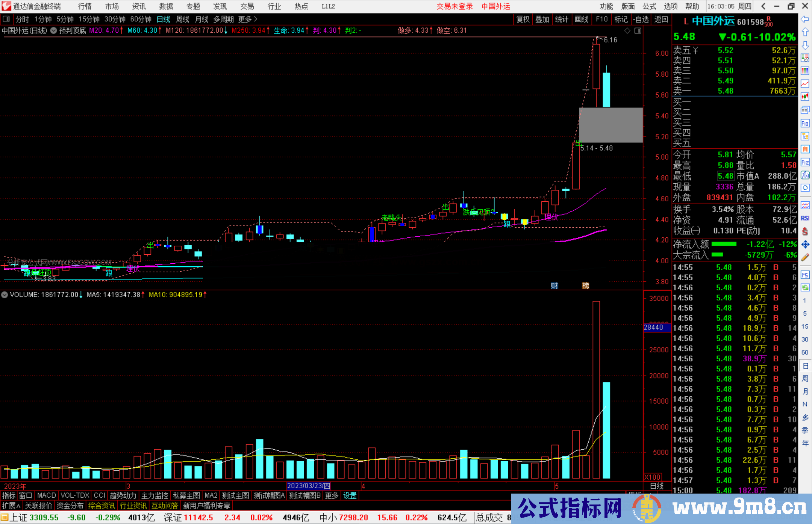Select the 年 yearly sidebar period

point(805,443)
